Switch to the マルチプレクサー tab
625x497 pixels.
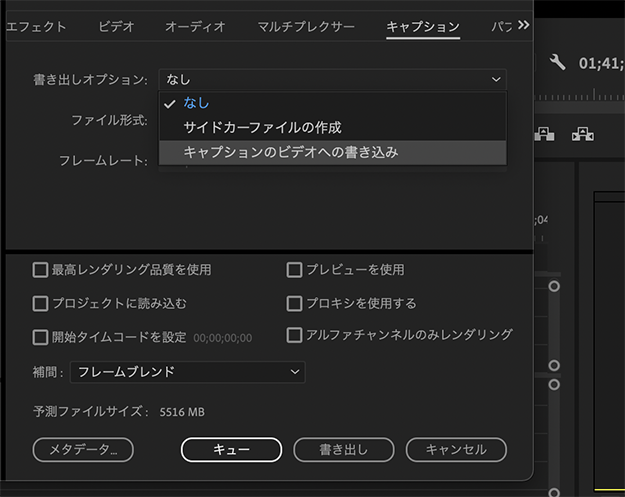tap(306, 27)
